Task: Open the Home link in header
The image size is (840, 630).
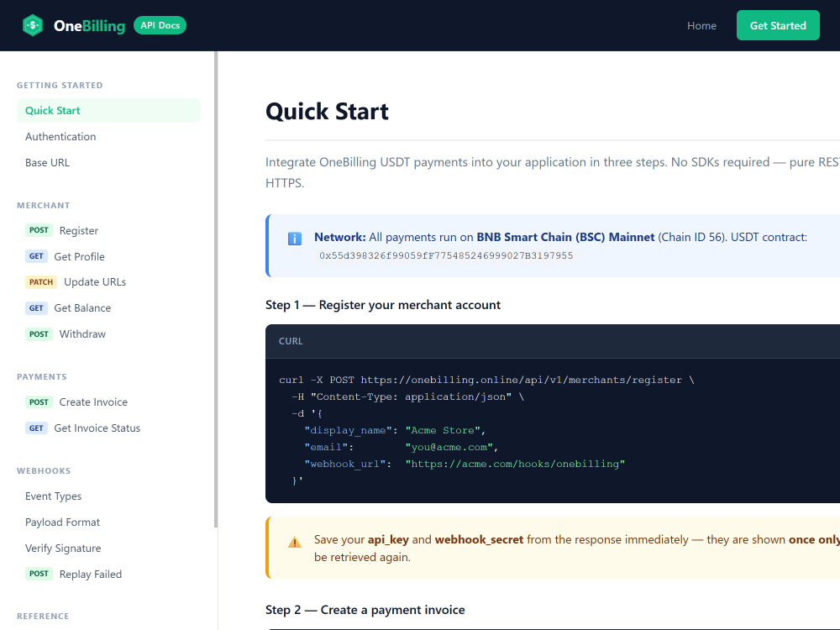Action: pos(701,26)
